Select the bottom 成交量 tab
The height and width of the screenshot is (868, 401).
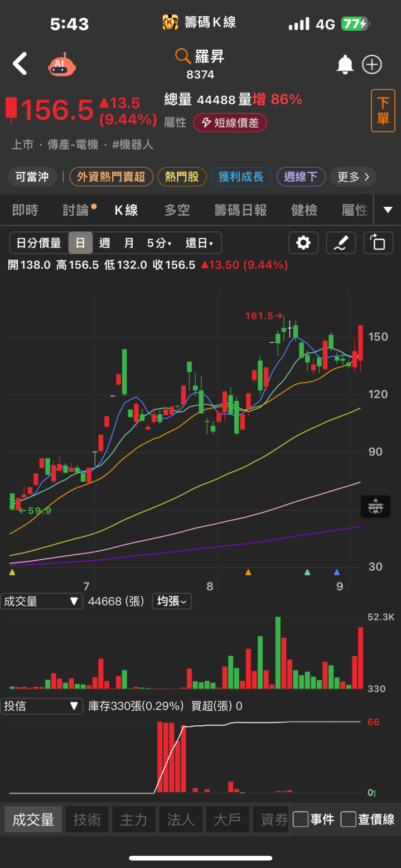[x=33, y=819]
